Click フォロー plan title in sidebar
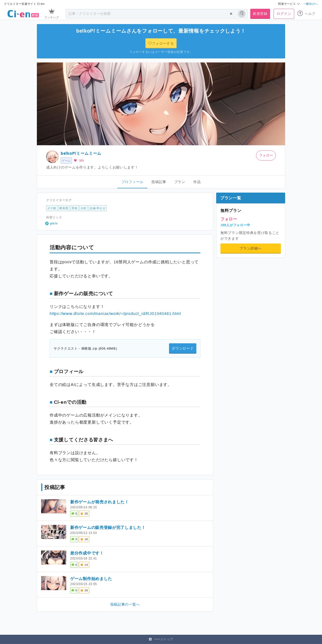 click(x=229, y=219)
